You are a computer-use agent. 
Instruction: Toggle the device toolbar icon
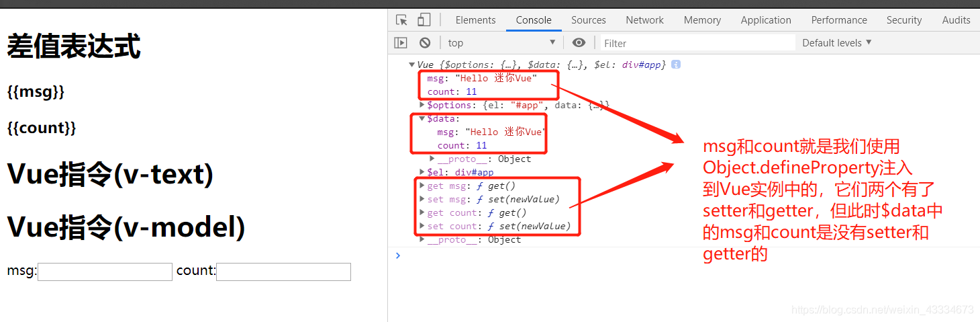pos(424,20)
